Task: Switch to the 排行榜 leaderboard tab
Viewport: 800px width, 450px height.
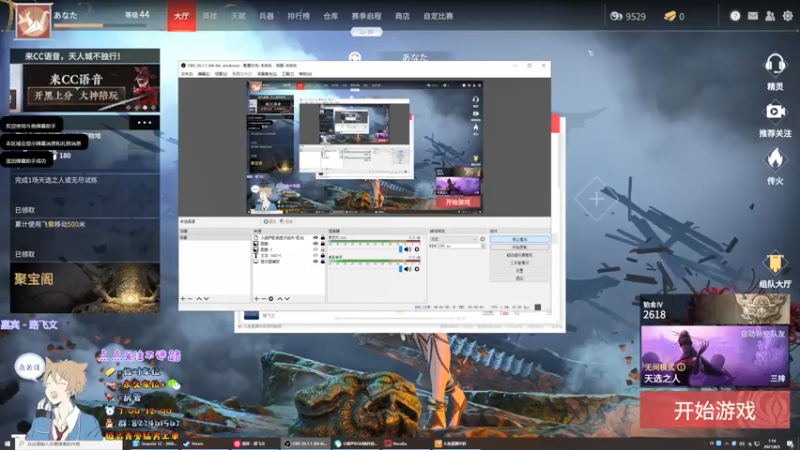Action: (298, 16)
